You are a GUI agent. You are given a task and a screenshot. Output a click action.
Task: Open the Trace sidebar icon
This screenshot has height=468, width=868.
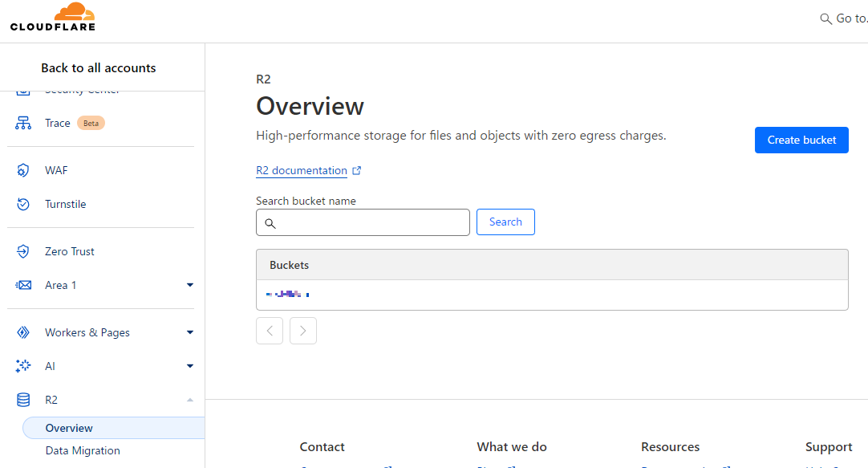pyautogui.click(x=23, y=123)
